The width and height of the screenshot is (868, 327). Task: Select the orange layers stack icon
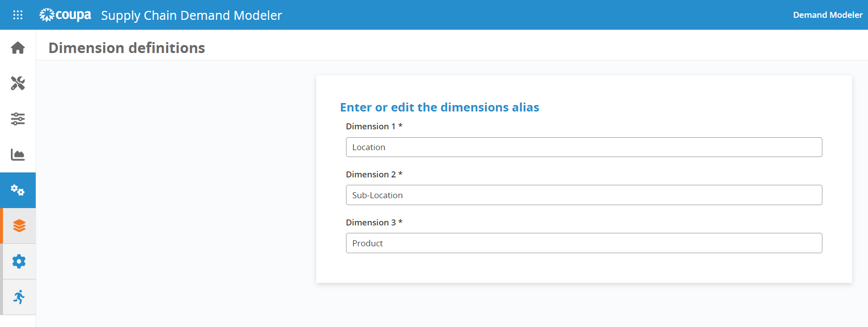tap(19, 226)
